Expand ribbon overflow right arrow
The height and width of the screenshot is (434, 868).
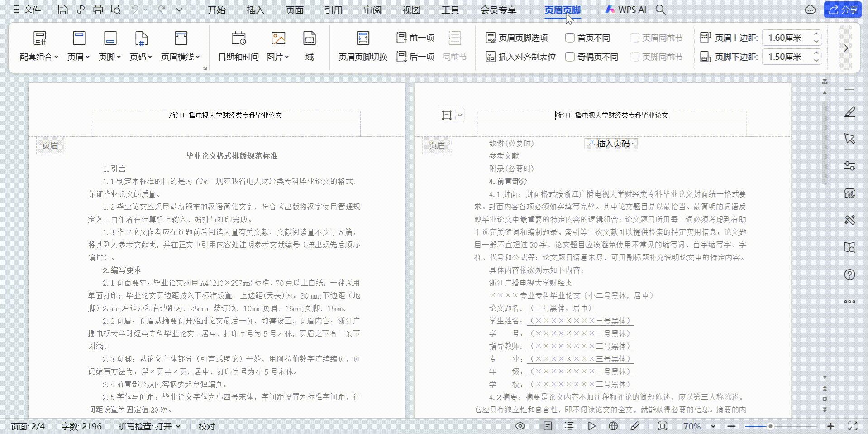click(x=846, y=48)
